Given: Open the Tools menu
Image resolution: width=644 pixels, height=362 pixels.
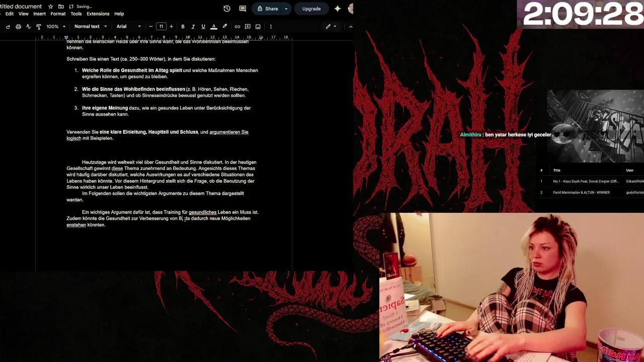Looking at the screenshot, I should (x=76, y=14).
